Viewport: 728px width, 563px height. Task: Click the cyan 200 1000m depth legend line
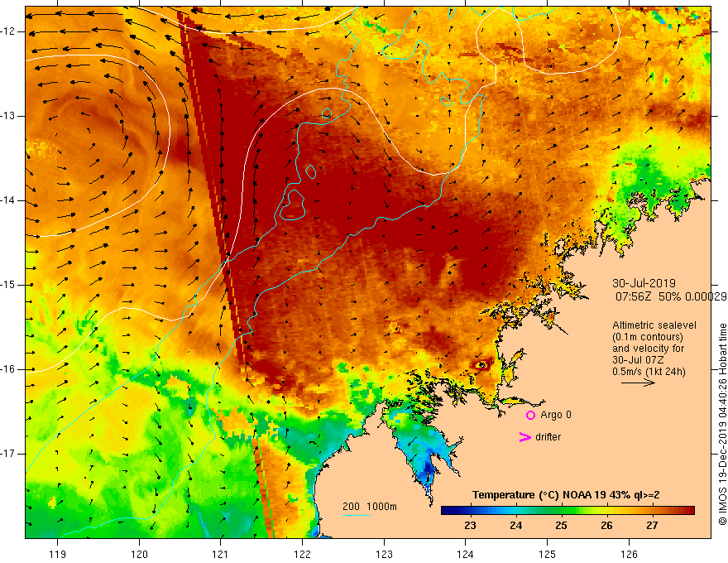357,515
